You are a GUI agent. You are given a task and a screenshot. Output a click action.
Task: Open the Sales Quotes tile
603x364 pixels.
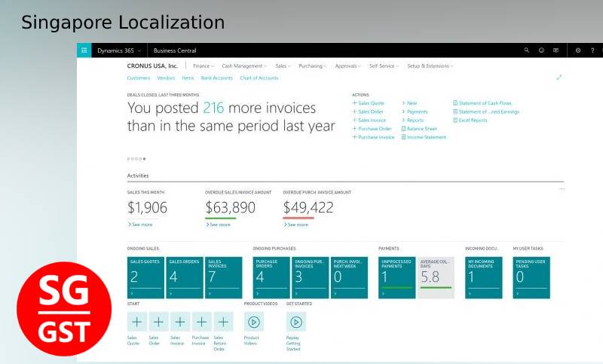coord(145,277)
